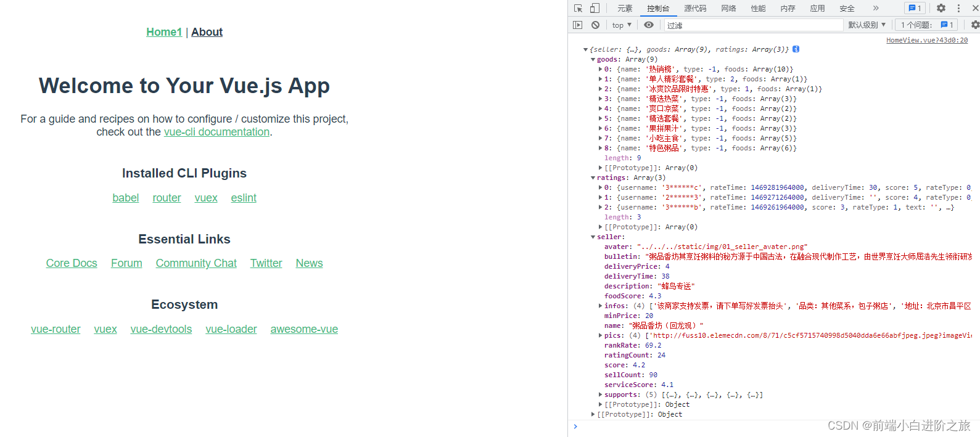Toggle live expression eye icon
Viewport: 980px width, 437px height.
coord(649,25)
